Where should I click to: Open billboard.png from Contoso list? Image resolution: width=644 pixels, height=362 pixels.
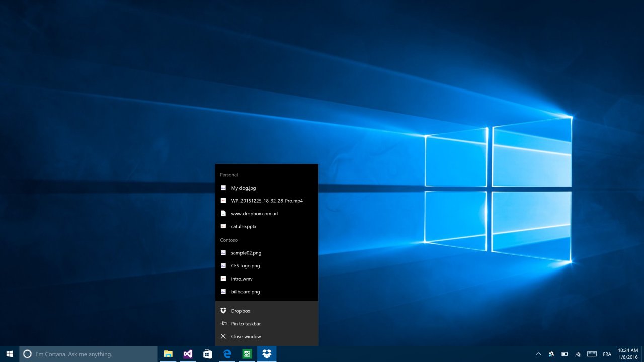[x=245, y=292]
